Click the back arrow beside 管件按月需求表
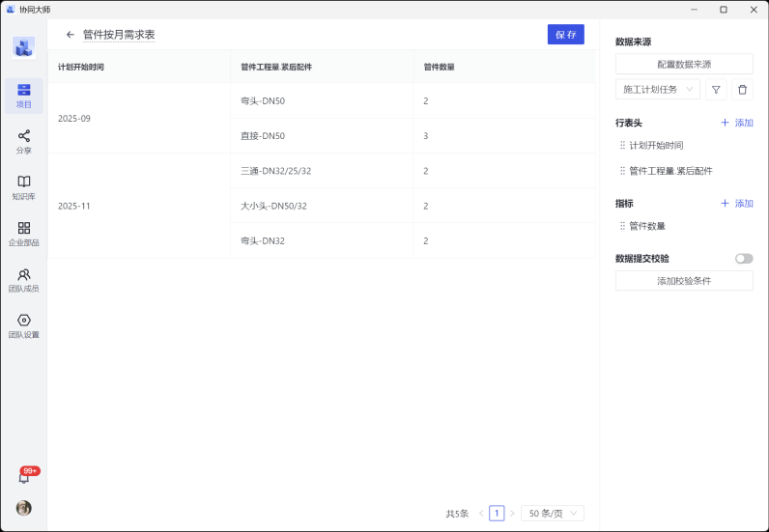Viewport: 769px width, 532px height. click(70, 35)
